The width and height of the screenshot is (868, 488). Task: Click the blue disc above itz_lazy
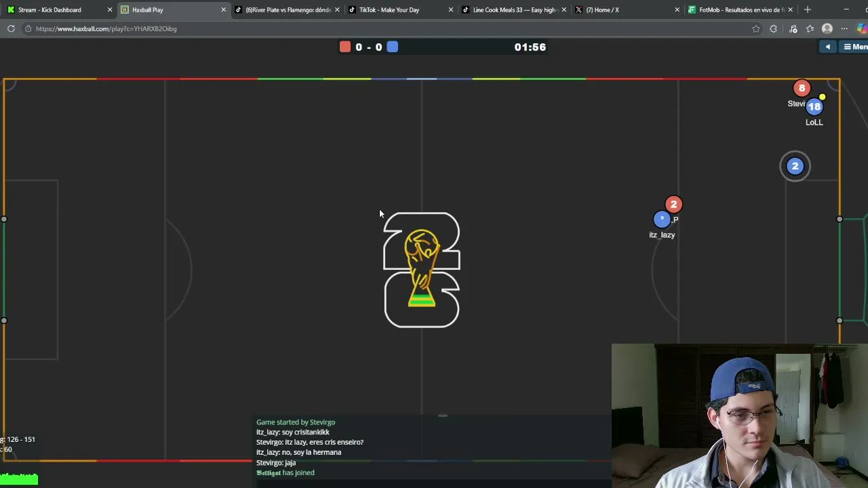[x=662, y=219]
